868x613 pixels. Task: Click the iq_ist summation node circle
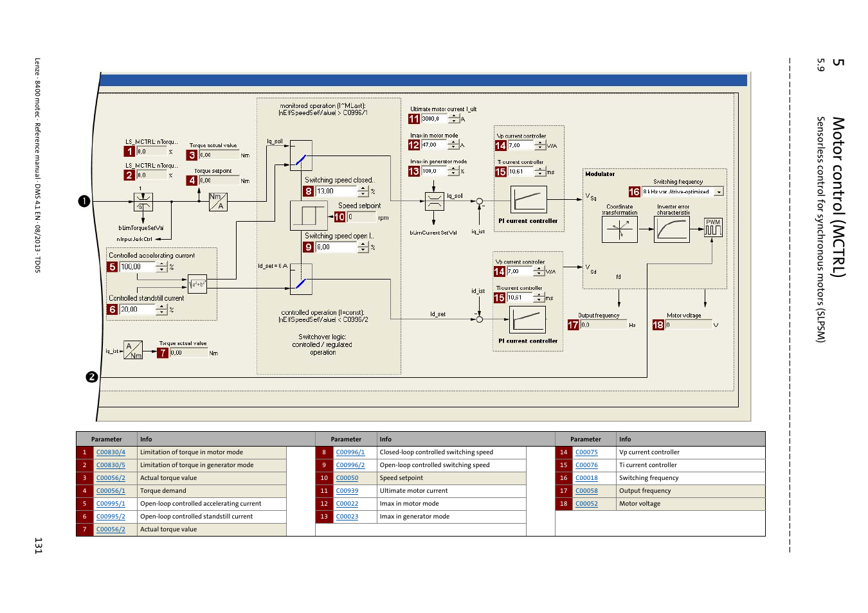(x=479, y=202)
